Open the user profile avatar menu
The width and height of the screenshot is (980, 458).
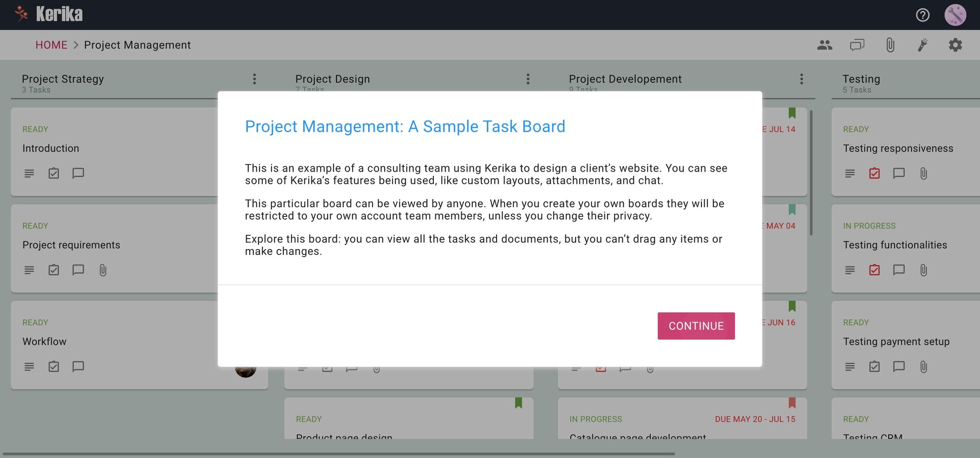coord(955,15)
